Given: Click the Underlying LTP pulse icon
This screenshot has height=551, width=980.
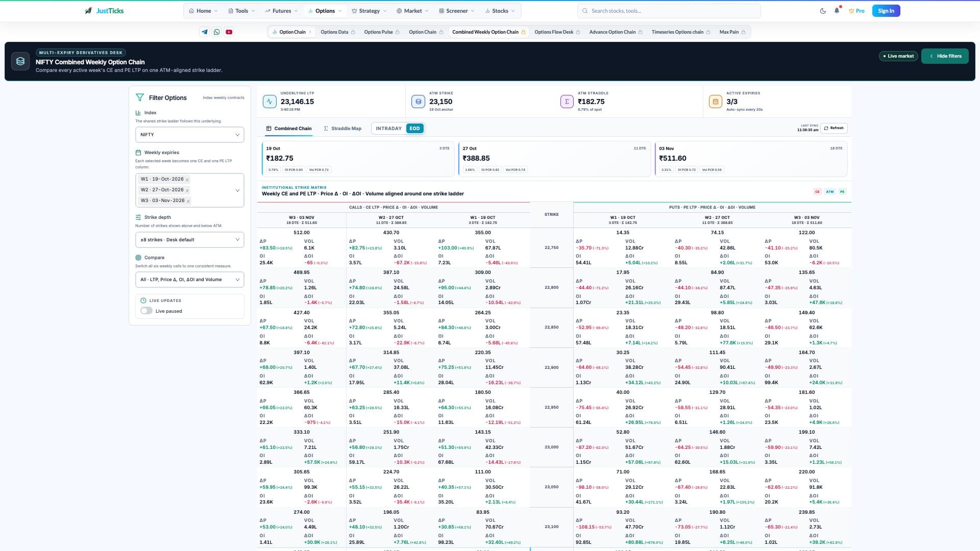Looking at the screenshot, I should [269, 102].
